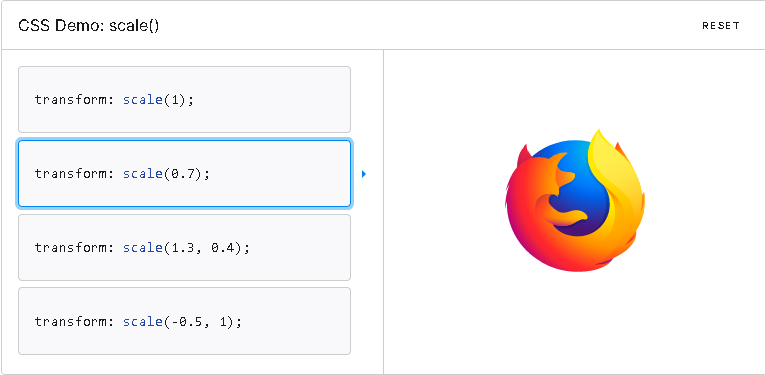The width and height of the screenshot is (765, 375).
Task: Place cursor on the 0.4 value
Action: pos(224,248)
